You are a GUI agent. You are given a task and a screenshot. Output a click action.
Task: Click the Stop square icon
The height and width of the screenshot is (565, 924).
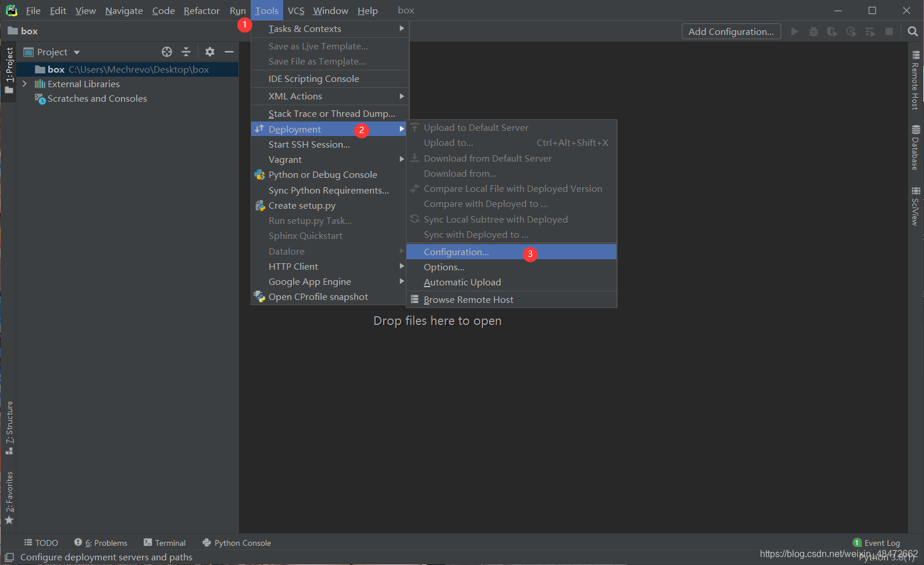[889, 31]
